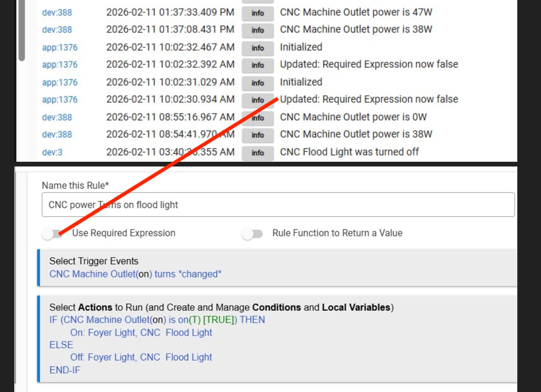
Task: Click the rule name input field
Action: (x=278, y=205)
